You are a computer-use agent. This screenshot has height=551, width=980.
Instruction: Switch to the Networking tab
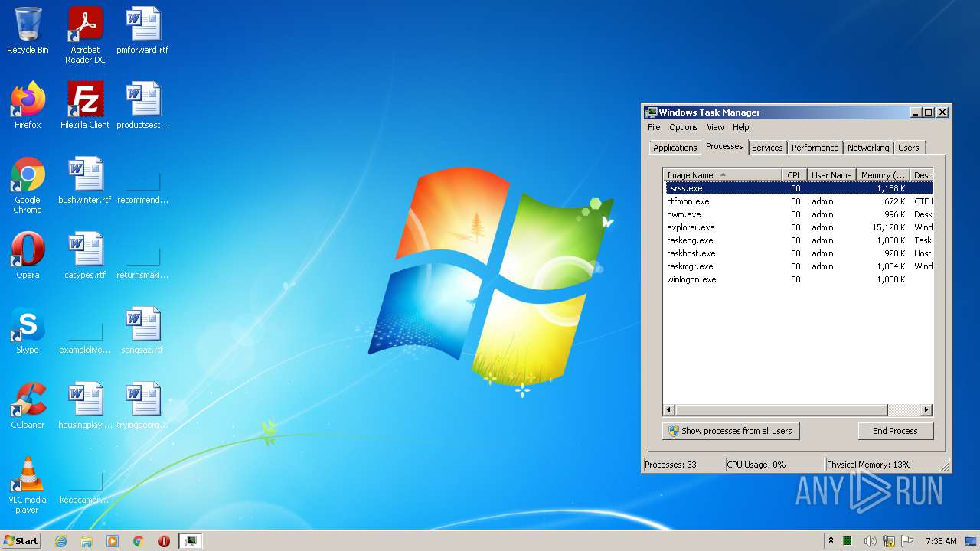(x=868, y=148)
